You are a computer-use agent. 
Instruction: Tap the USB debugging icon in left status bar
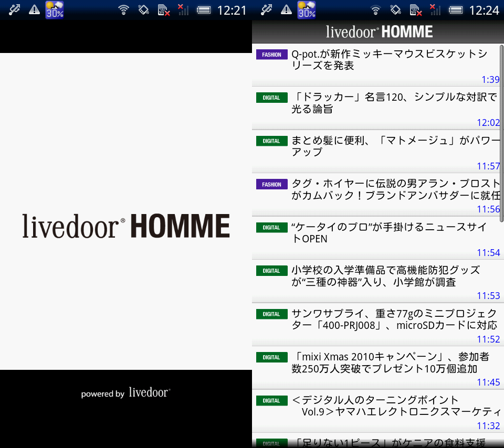(15, 10)
